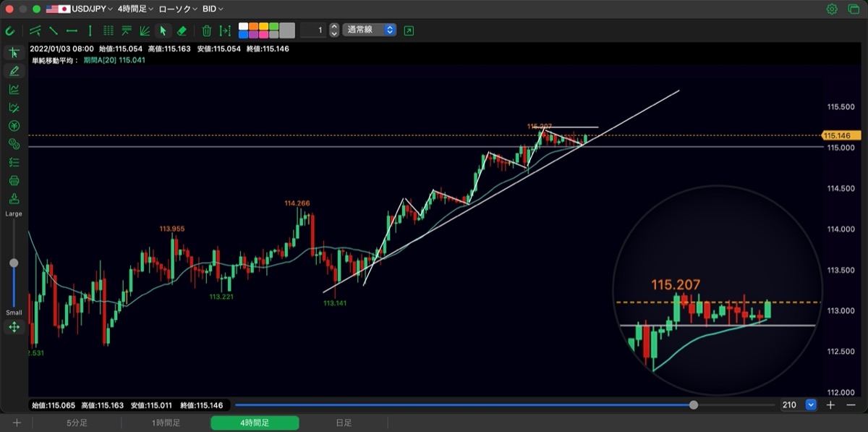Click the trash can delete icon
The height and width of the screenshot is (432, 868).
tap(207, 30)
